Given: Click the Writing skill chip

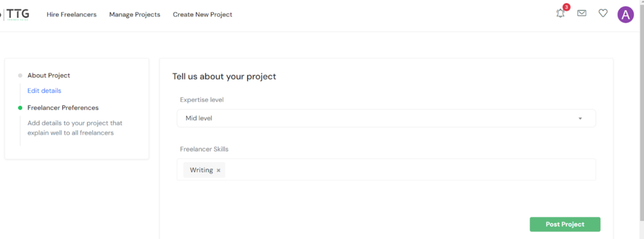Looking at the screenshot, I should tap(201, 170).
